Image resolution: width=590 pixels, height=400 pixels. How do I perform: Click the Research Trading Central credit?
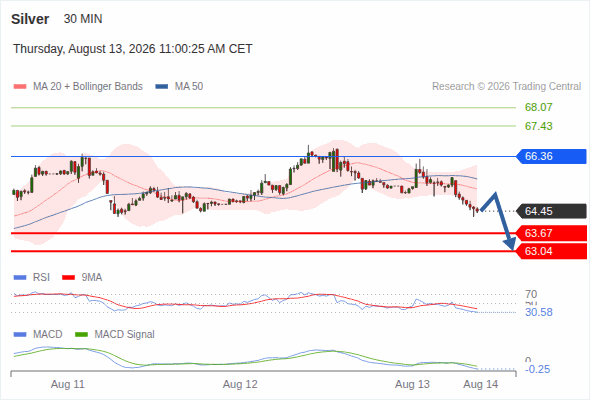click(506, 87)
